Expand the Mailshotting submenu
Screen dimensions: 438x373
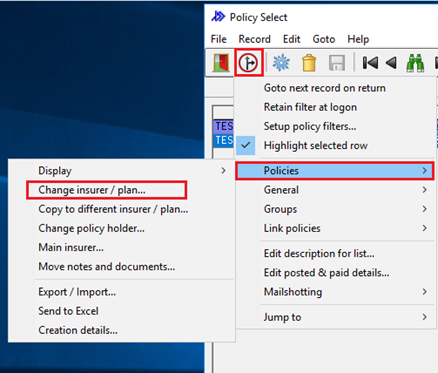click(336, 292)
